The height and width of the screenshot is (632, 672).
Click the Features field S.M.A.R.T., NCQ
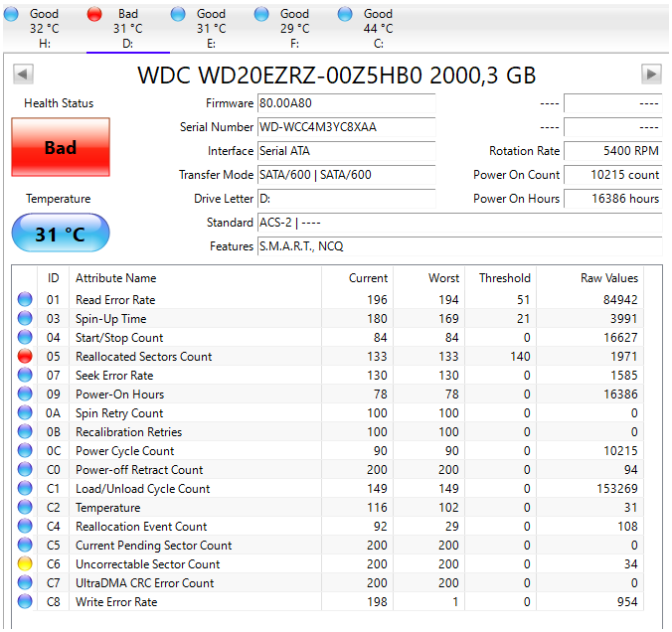(460, 246)
